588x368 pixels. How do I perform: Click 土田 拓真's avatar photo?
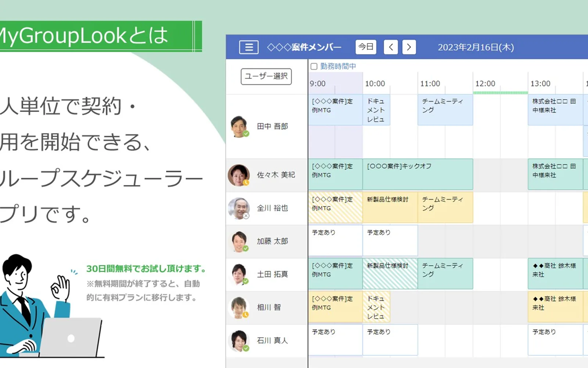[240, 275]
